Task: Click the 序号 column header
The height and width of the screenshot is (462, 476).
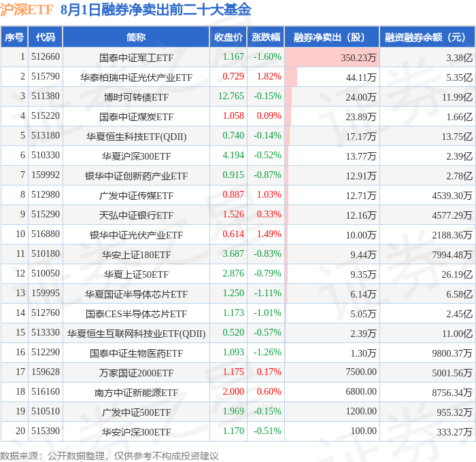Action: tap(14, 37)
